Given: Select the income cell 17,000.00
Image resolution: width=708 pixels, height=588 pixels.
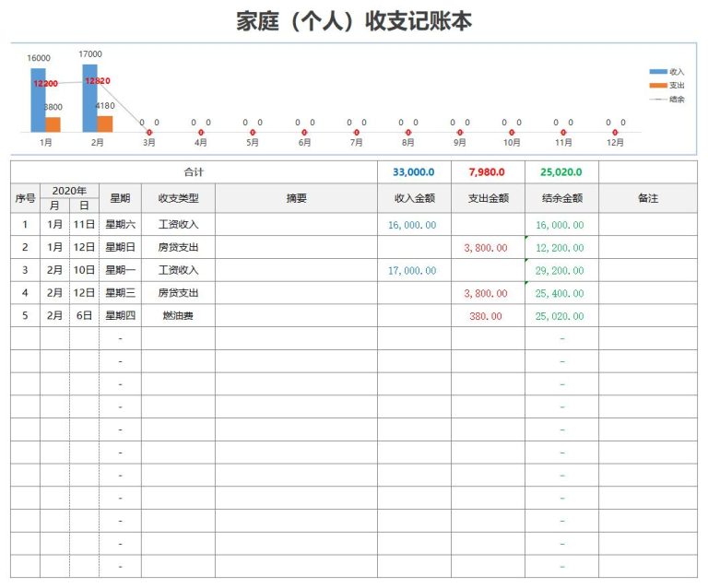Looking at the screenshot, I should point(414,270).
